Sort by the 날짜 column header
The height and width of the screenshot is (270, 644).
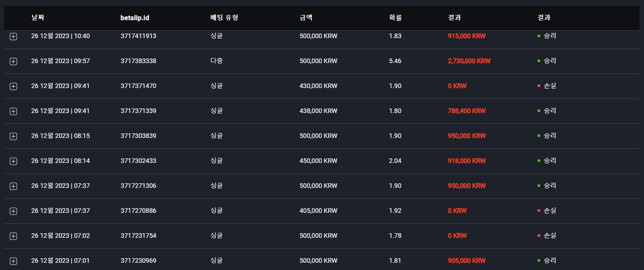[x=38, y=18]
